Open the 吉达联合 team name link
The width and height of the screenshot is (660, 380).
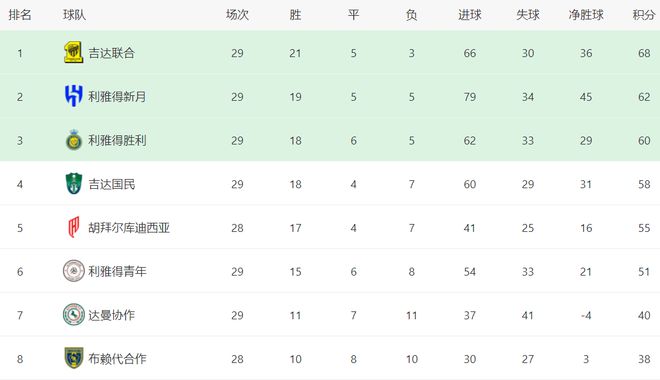coord(112,53)
